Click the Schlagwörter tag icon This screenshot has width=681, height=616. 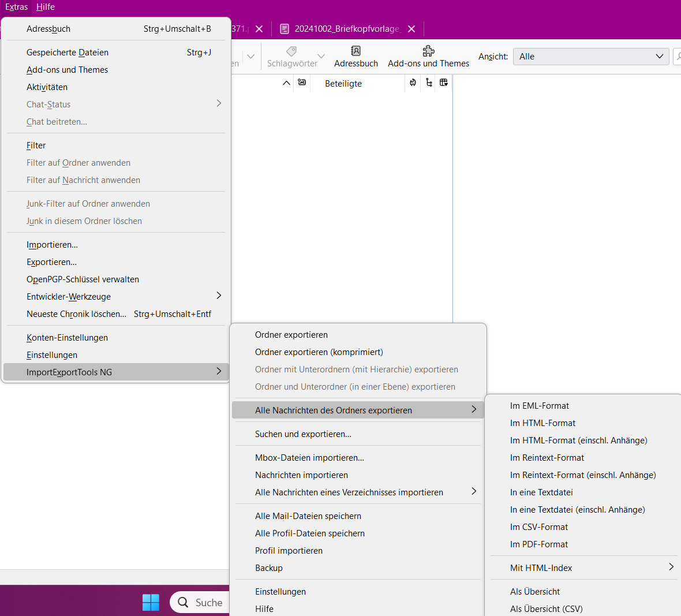pyautogui.click(x=291, y=51)
